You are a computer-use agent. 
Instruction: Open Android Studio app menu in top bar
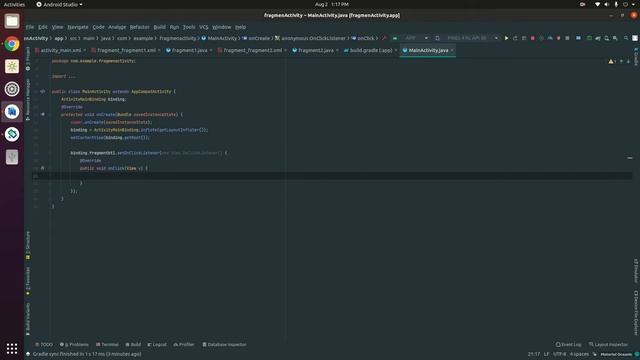pos(59,4)
